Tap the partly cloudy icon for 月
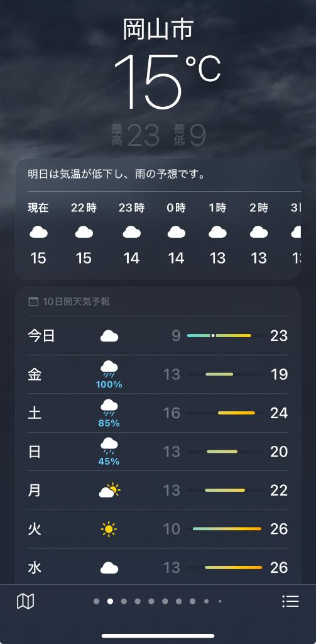Image resolution: width=316 pixels, height=644 pixels. pyautogui.click(x=109, y=491)
